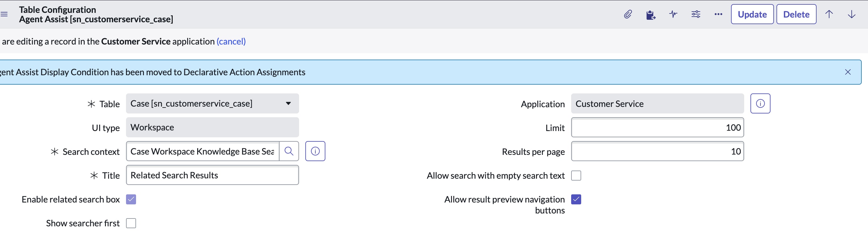Select the Agent Assist record label
868x242 pixels.
[96, 19]
